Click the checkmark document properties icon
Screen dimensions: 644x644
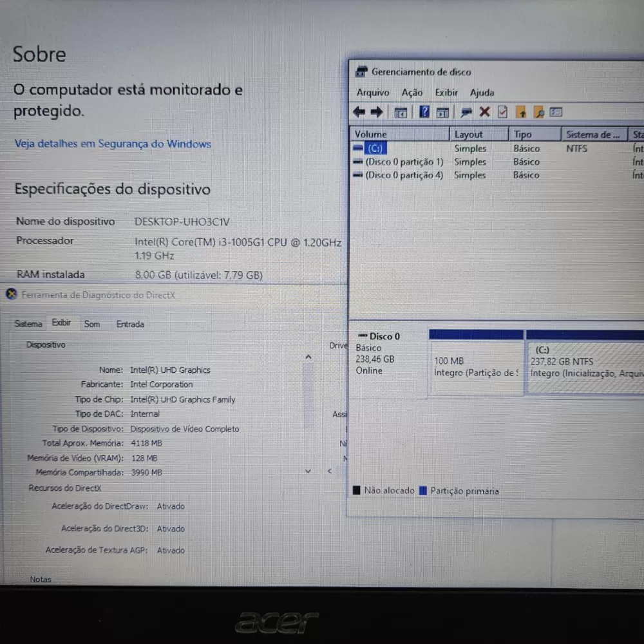coord(502,111)
